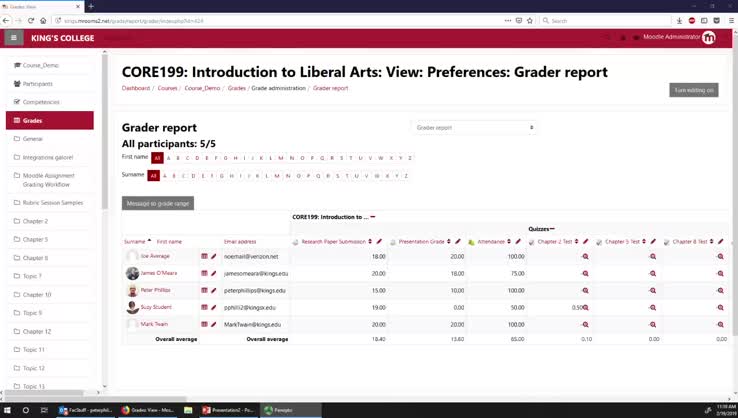Viewport: 738px width, 418px height.
Task: Edit Chapter 8 Test column via pencil
Action: [x=721, y=241]
